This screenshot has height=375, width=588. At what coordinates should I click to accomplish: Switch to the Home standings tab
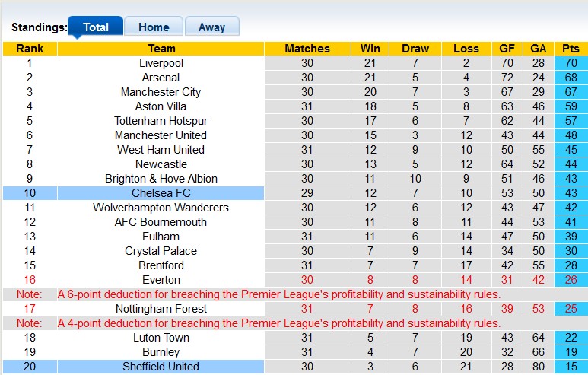pos(154,27)
